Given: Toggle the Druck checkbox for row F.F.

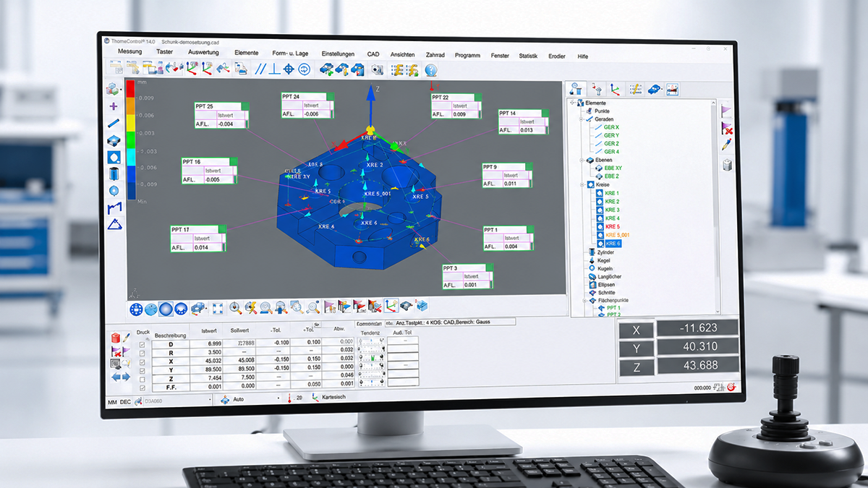Looking at the screenshot, I should coord(142,388).
